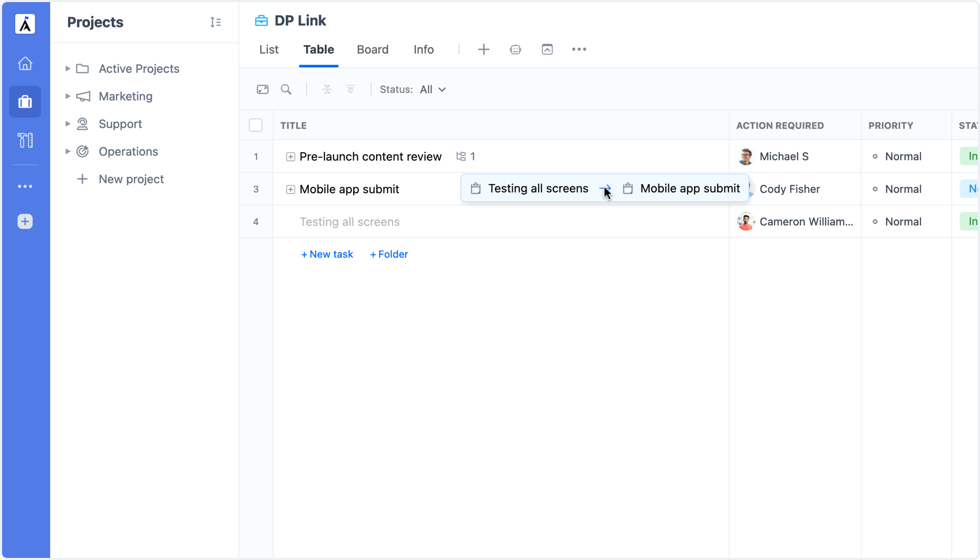Expand the Support tree arrow
The width and height of the screenshot is (980, 560).
(x=68, y=124)
